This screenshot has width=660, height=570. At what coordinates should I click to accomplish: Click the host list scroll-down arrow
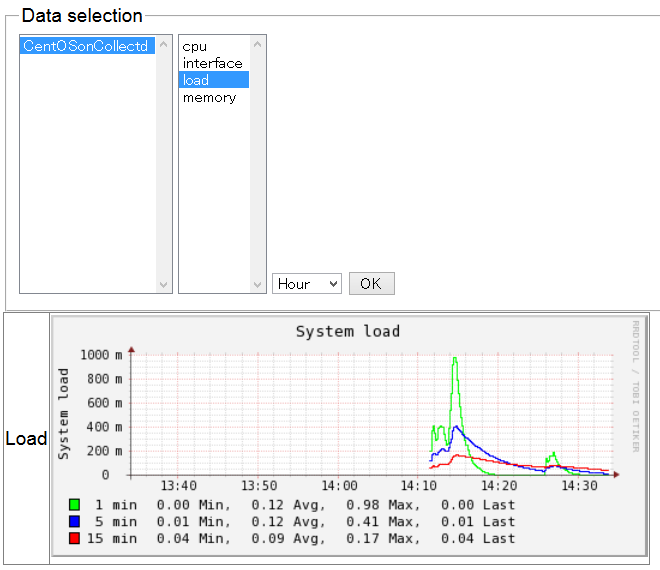(164, 285)
